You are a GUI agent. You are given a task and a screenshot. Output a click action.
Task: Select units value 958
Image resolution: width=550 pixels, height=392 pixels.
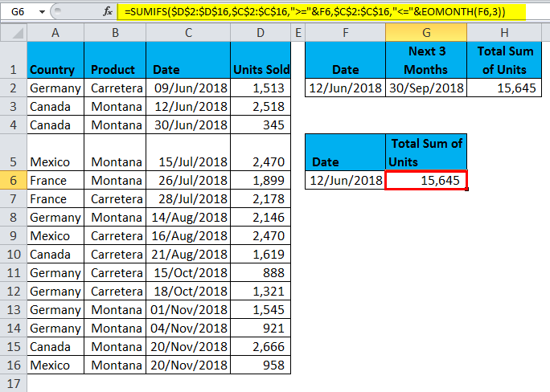coord(261,365)
